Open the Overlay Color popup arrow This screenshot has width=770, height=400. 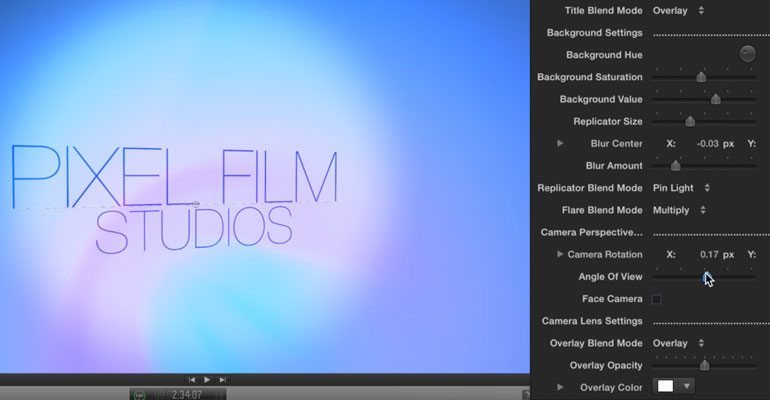687,386
